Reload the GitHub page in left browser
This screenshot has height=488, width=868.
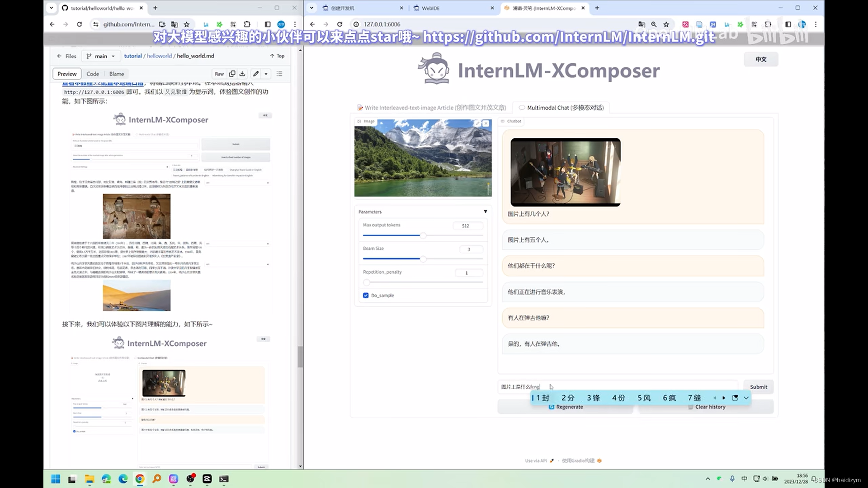coord(80,24)
